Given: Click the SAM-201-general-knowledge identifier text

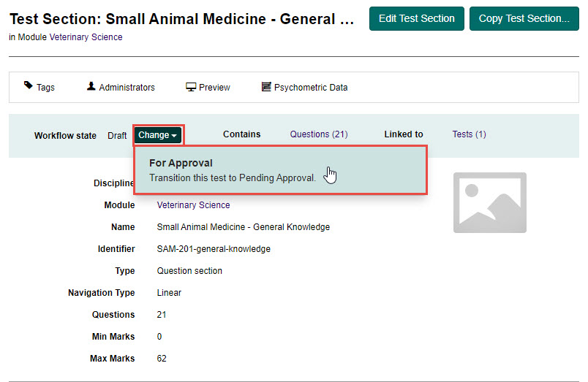Looking at the screenshot, I should click(x=214, y=249).
